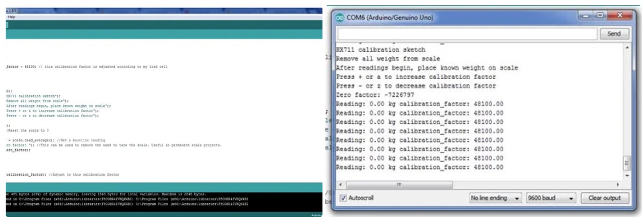This screenshot has height=218, width=644.
Task: Click the Send button in Serial Monitor
Action: tap(614, 34)
